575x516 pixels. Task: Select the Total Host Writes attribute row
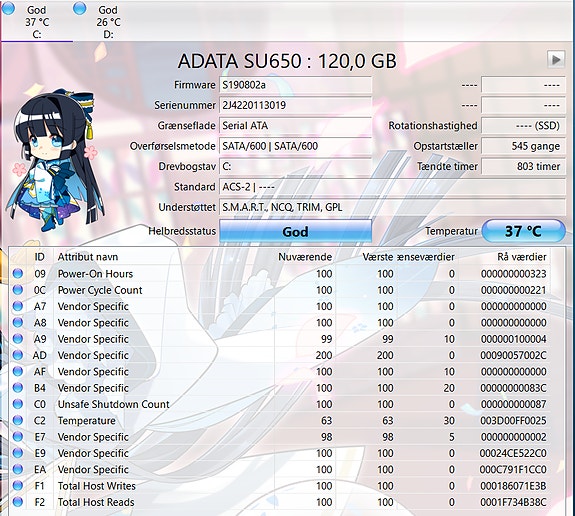pos(279,486)
